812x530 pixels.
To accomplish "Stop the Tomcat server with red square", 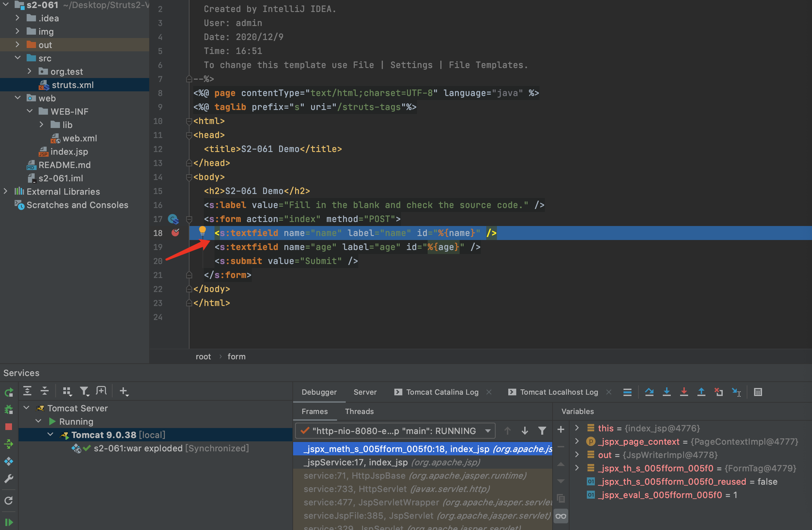I will 9,427.
